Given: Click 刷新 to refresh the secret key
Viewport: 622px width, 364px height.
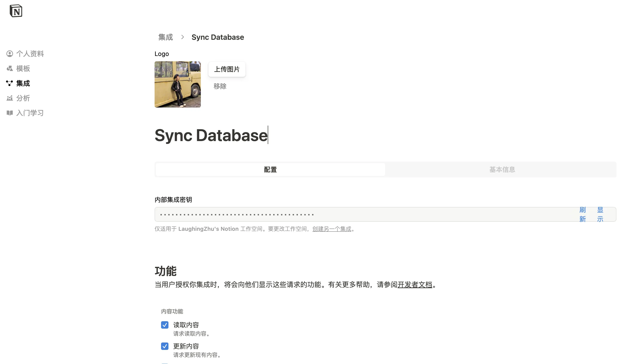Looking at the screenshot, I should tap(582, 214).
